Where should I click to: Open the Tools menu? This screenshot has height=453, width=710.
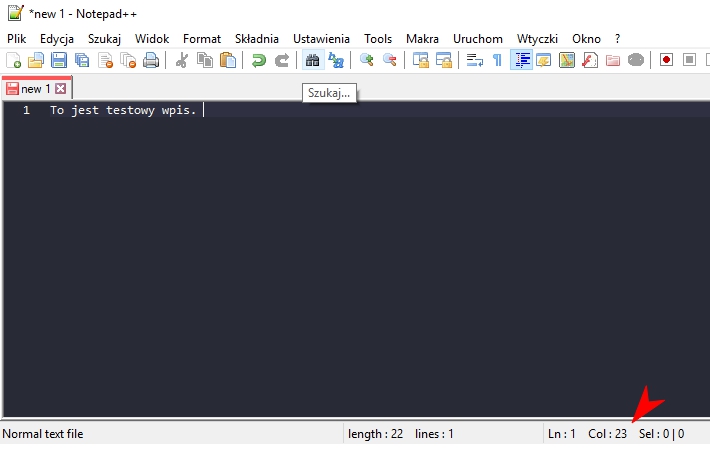(x=378, y=39)
